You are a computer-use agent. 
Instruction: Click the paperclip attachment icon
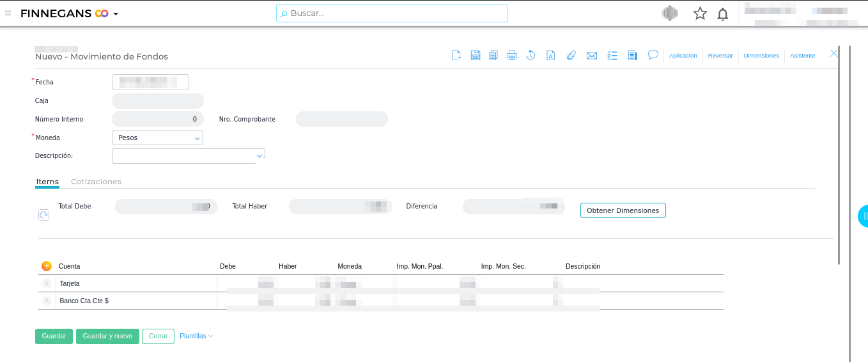click(x=571, y=56)
